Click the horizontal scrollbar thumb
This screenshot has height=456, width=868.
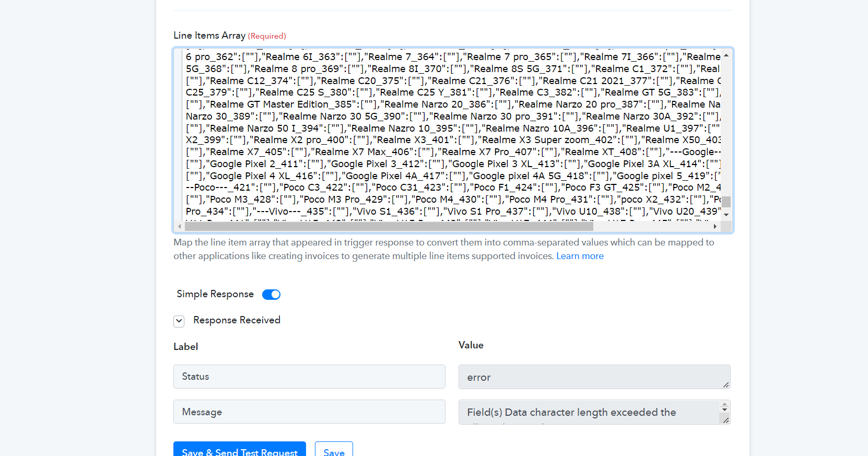click(x=389, y=226)
